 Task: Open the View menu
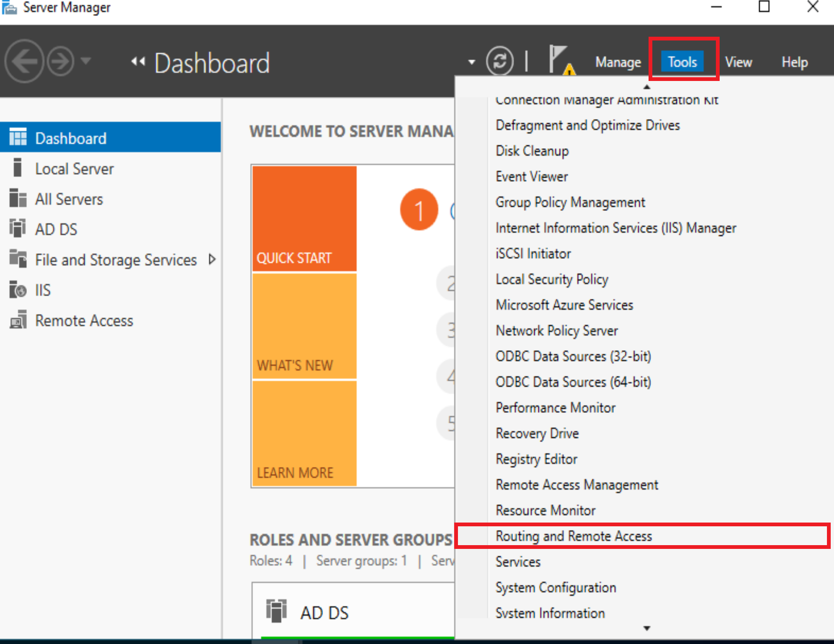(x=738, y=62)
